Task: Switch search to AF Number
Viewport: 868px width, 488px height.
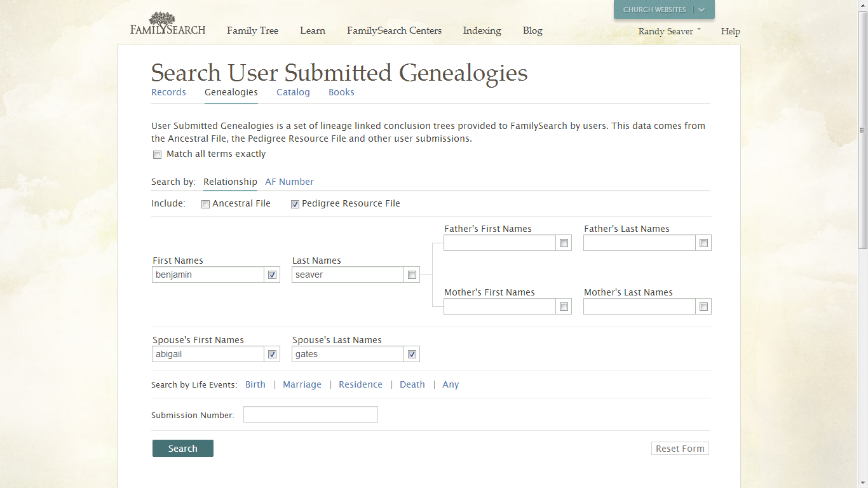Action: tap(289, 182)
